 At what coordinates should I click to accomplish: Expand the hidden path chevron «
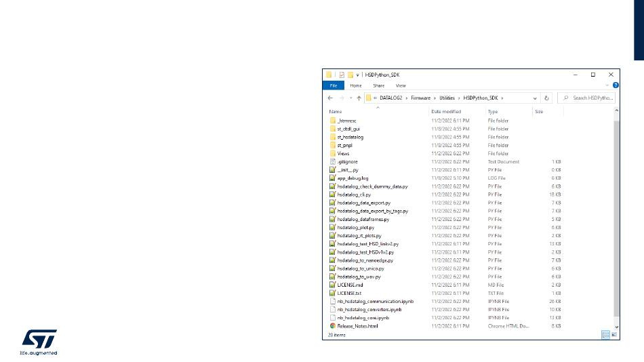pyautogui.click(x=375, y=98)
